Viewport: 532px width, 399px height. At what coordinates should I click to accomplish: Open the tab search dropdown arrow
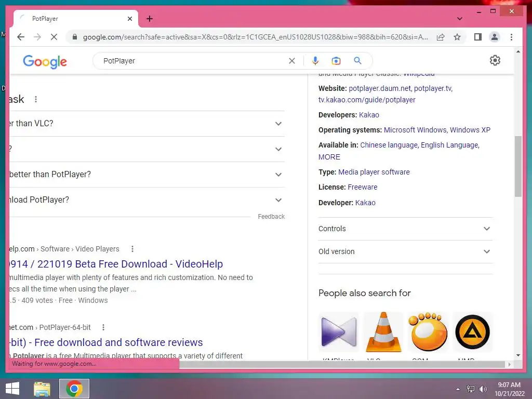(459, 19)
